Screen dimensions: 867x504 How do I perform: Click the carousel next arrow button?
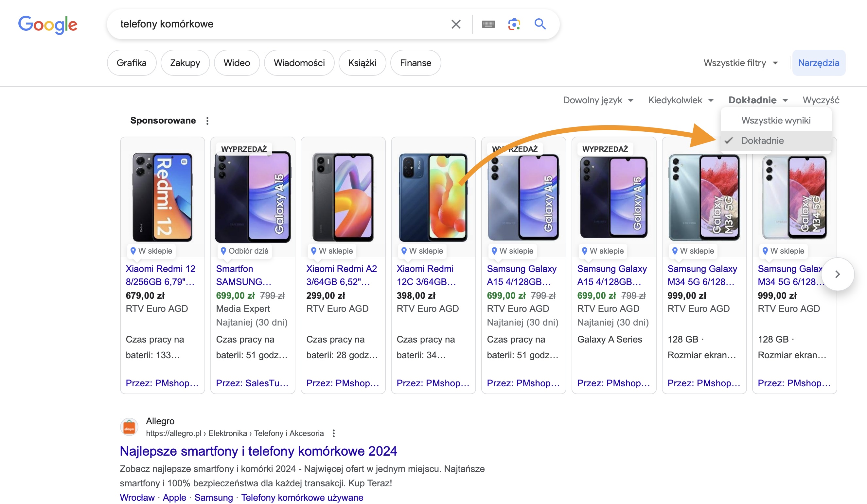[x=838, y=274]
